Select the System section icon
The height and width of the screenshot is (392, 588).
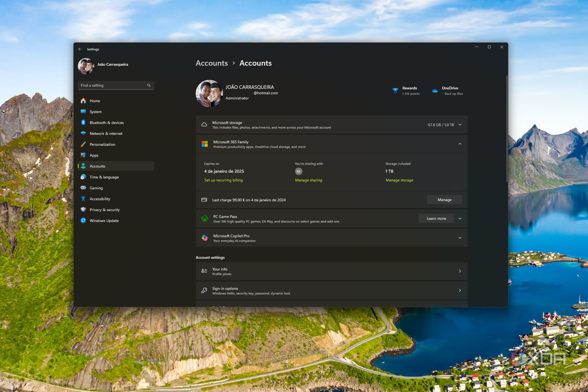click(x=83, y=112)
